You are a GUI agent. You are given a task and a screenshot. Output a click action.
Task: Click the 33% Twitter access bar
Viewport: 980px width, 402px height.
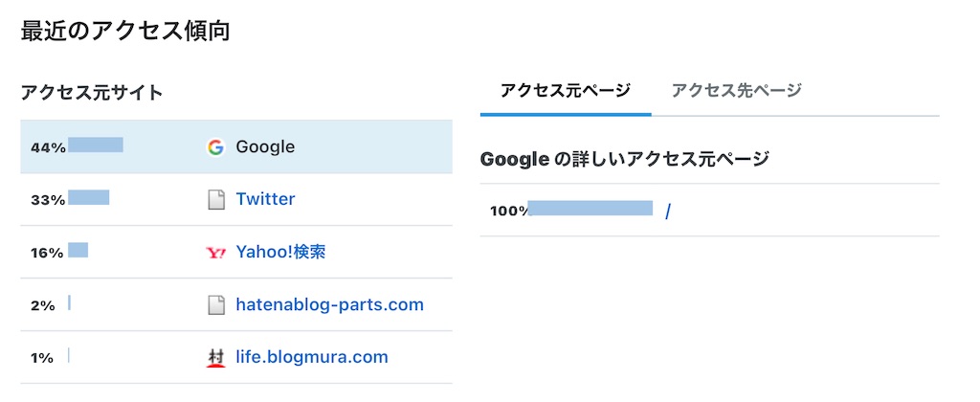click(x=89, y=198)
